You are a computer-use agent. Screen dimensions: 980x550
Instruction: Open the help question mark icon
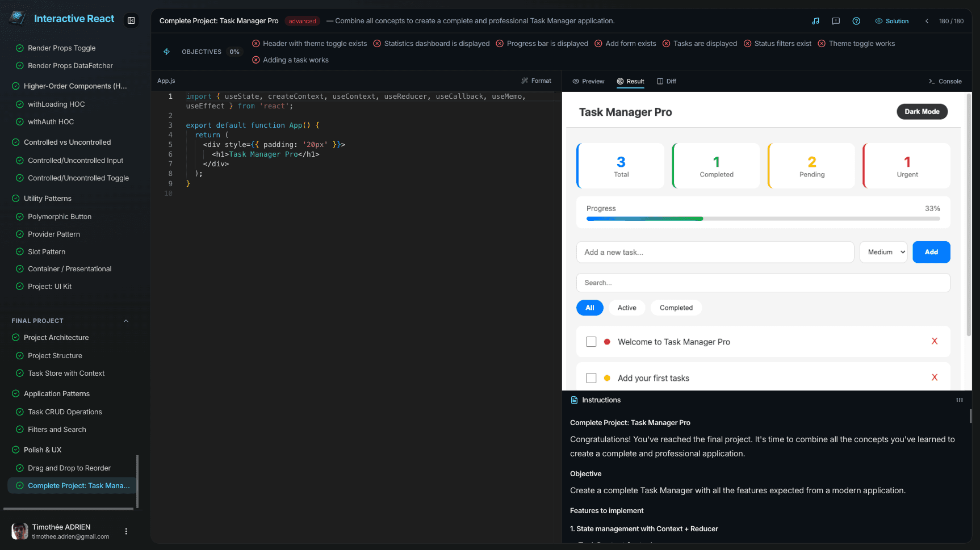tap(856, 20)
